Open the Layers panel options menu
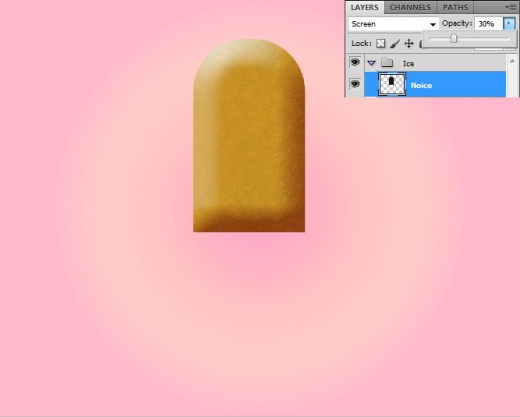Viewport: 520px width, 417px height. [x=511, y=7]
